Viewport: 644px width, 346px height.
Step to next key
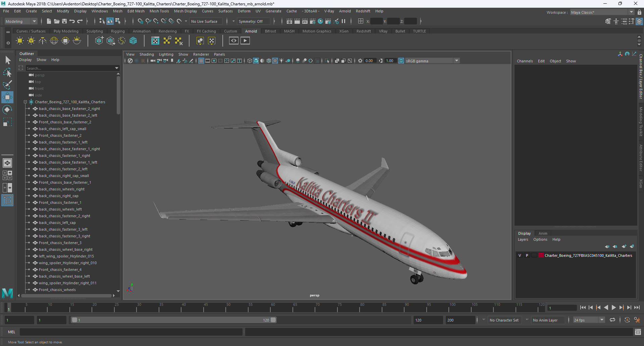point(622,307)
